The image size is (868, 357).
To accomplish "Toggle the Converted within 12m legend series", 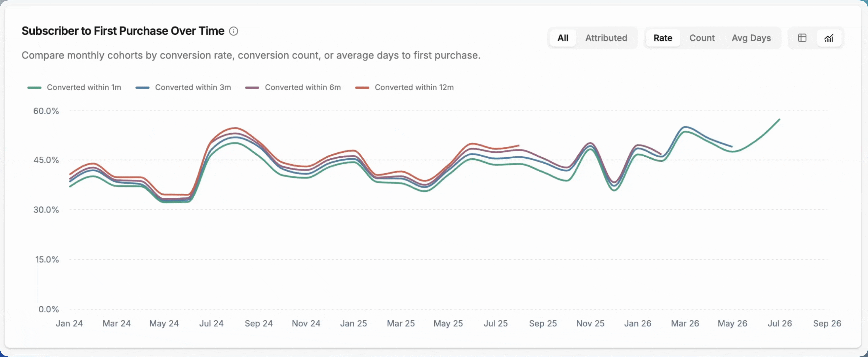I will click(x=404, y=87).
